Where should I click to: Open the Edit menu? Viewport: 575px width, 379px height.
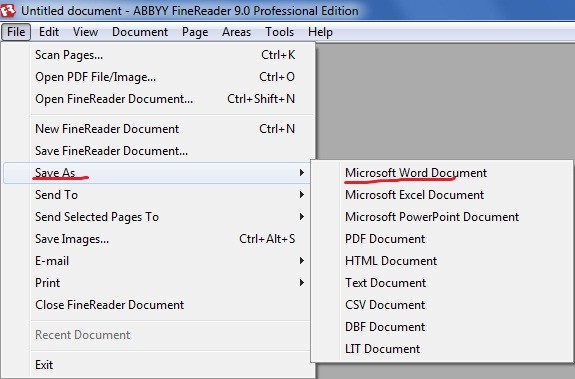point(49,32)
